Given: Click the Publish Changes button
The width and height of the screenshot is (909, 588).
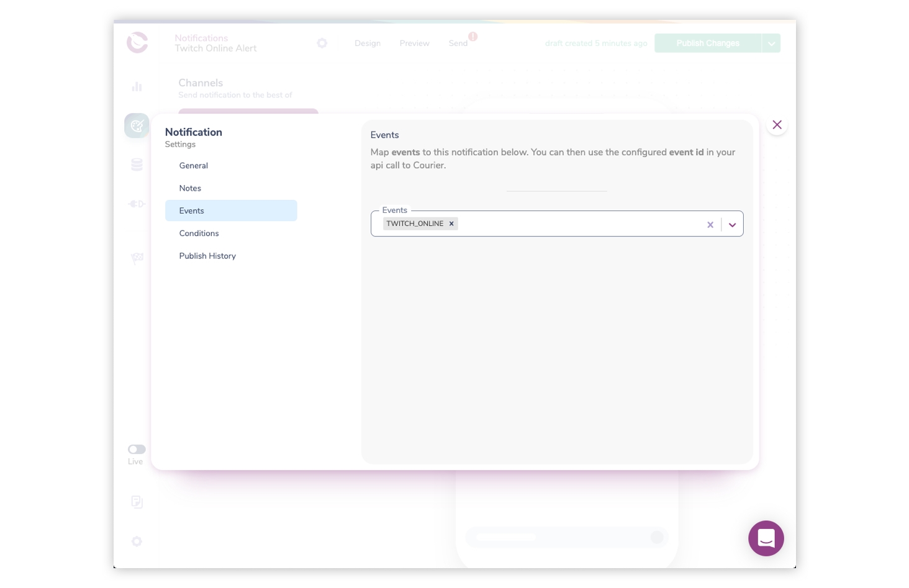Looking at the screenshot, I should tap(707, 43).
